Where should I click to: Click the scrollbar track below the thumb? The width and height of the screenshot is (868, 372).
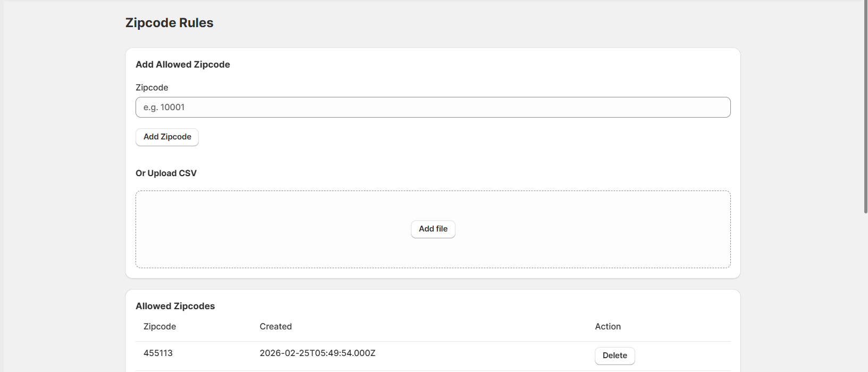(865, 293)
